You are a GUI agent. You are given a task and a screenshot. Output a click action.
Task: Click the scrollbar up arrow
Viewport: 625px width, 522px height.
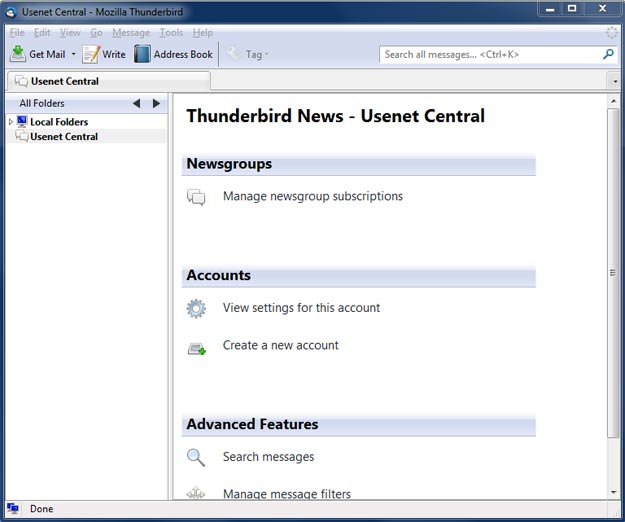tap(613, 101)
